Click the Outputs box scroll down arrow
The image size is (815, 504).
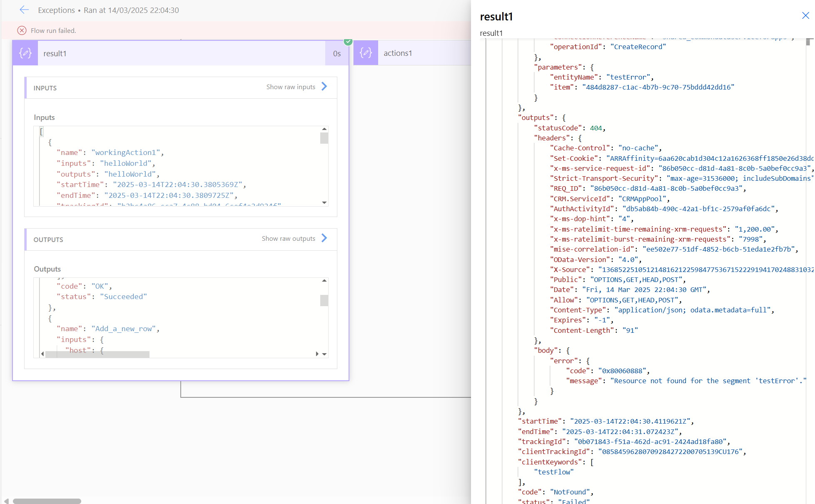click(324, 354)
